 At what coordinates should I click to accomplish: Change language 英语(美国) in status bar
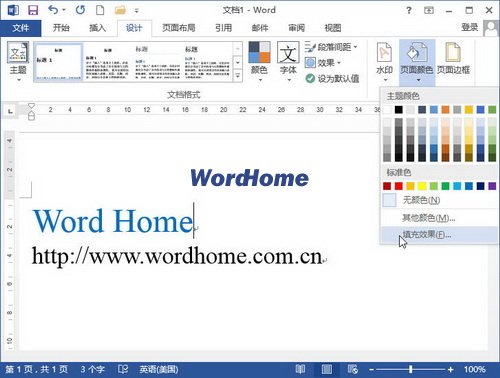[x=159, y=369]
